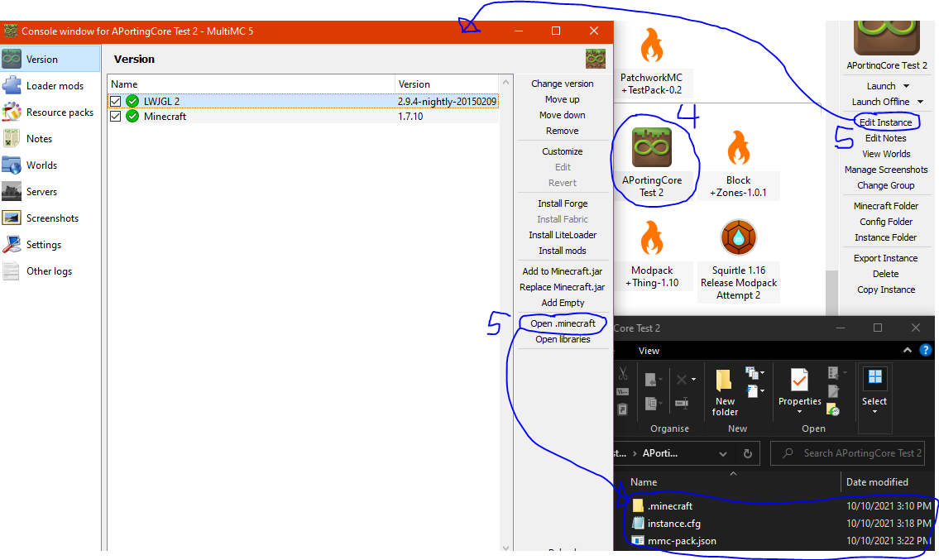Collapse the Explorer ribbon chevron
This screenshot has height=560, width=939.
tap(908, 351)
